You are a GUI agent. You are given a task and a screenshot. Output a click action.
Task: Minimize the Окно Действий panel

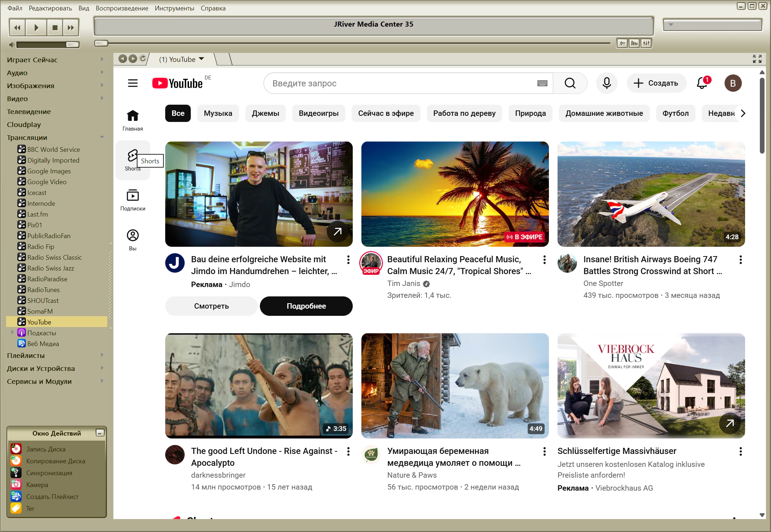pos(100,433)
